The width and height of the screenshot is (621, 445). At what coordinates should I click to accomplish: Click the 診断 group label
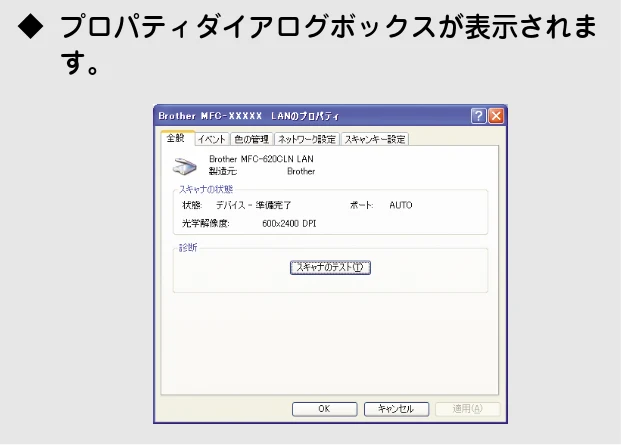tap(188, 248)
